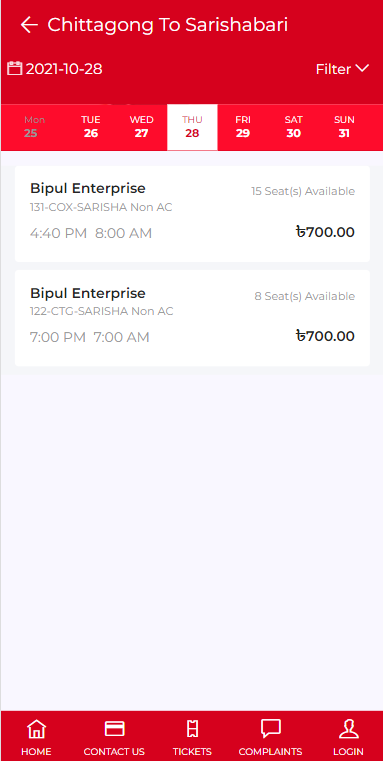Image resolution: width=383 pixels, height=761 pixels.
Task: Open the 131-COX-SARISHA 4:40 PM bus card
Action: coord(192,214)
